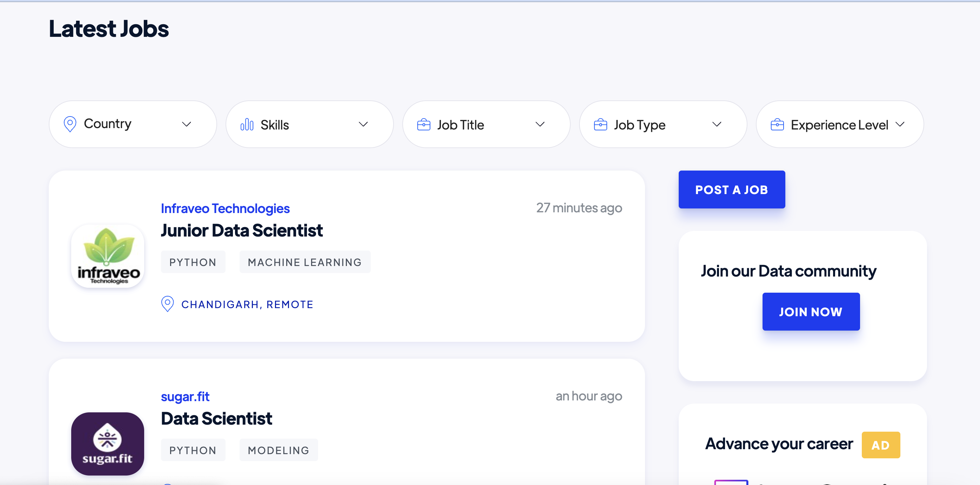Viewport: 980px width, 485px height.
Task: Click the location pin beside CHANDIGARH, REMOTE
Action: click(x=167, y=304)
